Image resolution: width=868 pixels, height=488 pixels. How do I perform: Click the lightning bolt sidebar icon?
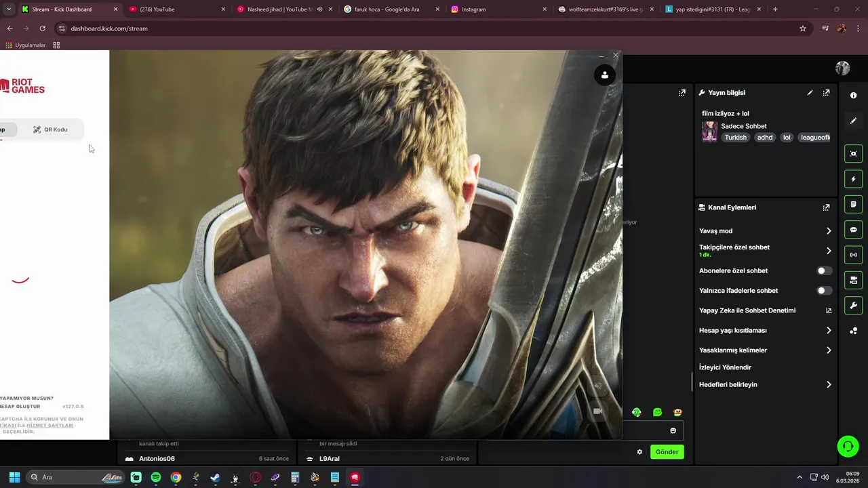point(853,179)
